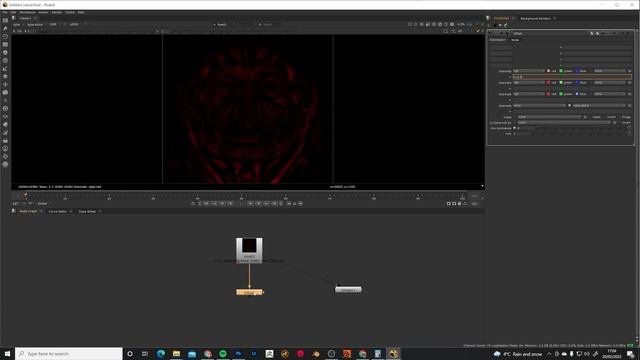Open the Deep nodes toolbar menu

pos(5,109)
